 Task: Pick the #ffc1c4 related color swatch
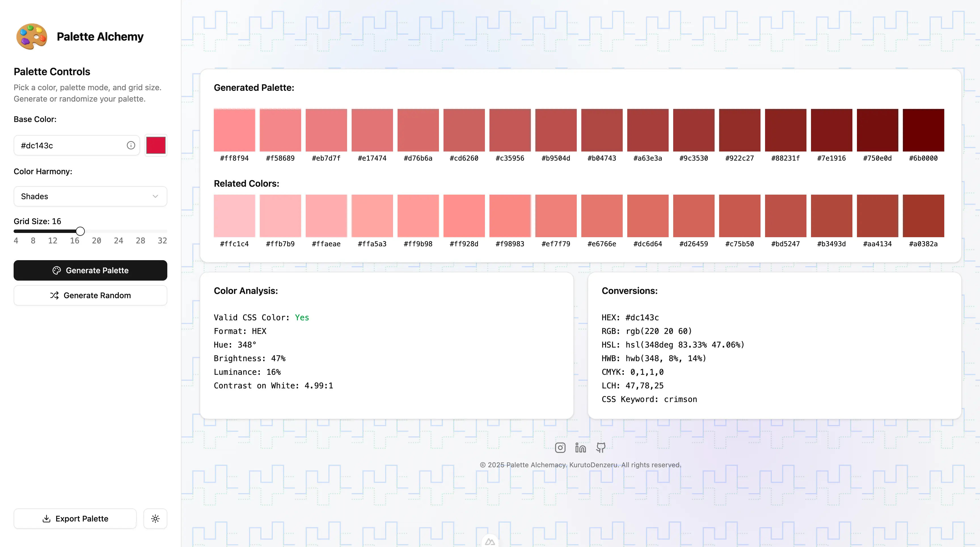pyautogui.click(x=234, y=216)
